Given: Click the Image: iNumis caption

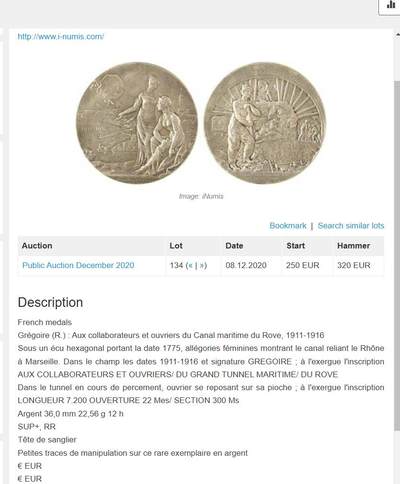Looking at the screenshot, I should click(201, 196).
